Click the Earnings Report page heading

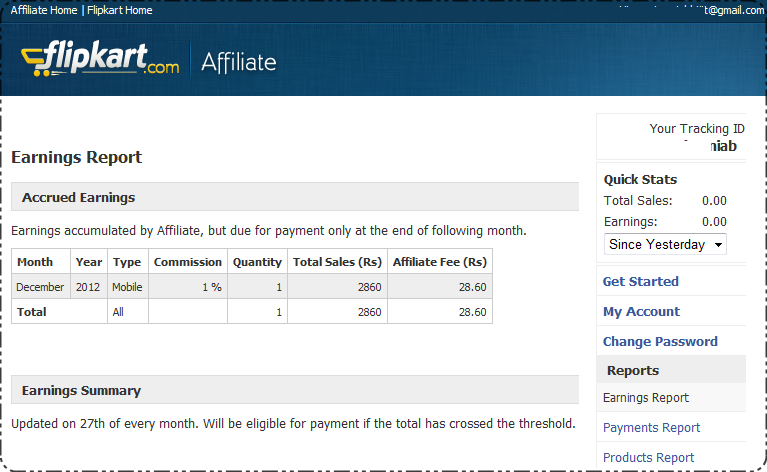click(77, 157)
